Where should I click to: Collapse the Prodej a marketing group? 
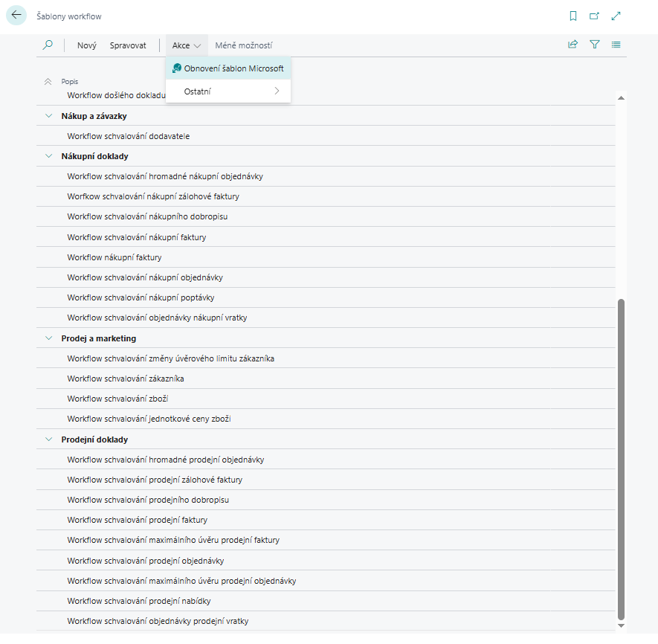coord(48,338)
